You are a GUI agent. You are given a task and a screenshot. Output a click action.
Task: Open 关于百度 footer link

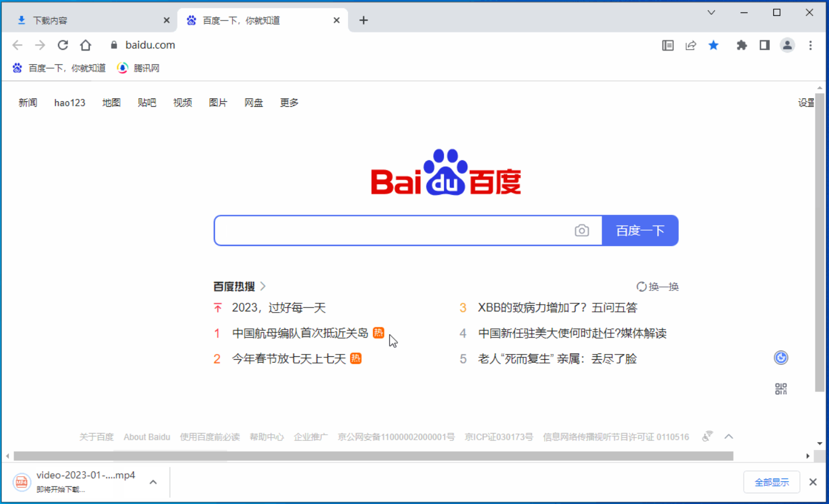pyautogui.click(x=97, y=437)
